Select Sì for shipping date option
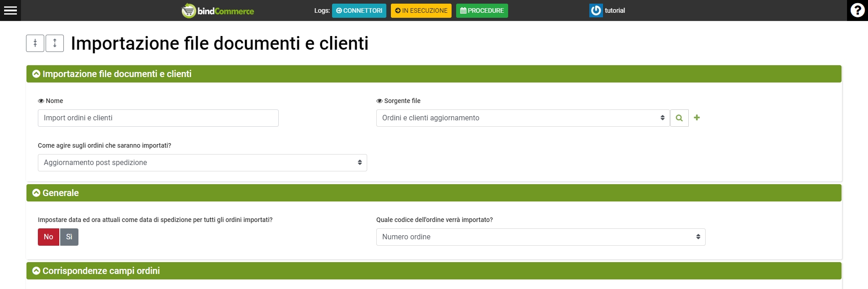868x289 pixels. tap(69, 237)
